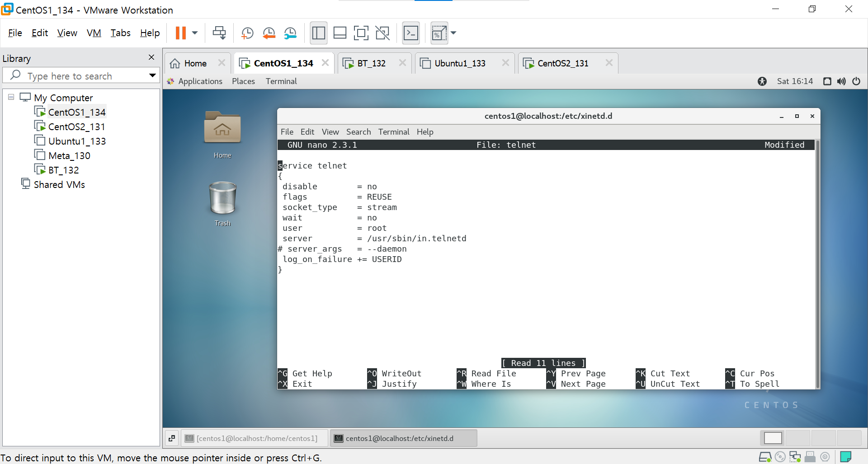The image size is (868, 464).
Task: Open the VMware View menu
Action: [x=67, y=33]
